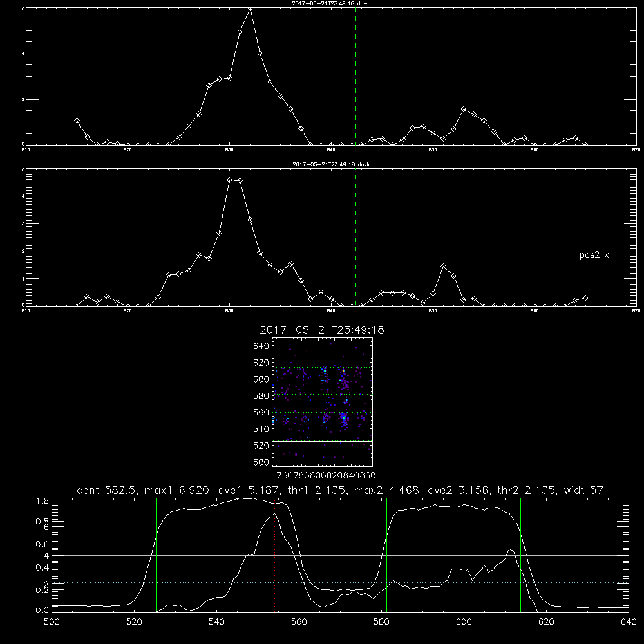Select the green vertical line near 614 in the bottom plot

tap(520, 555)
